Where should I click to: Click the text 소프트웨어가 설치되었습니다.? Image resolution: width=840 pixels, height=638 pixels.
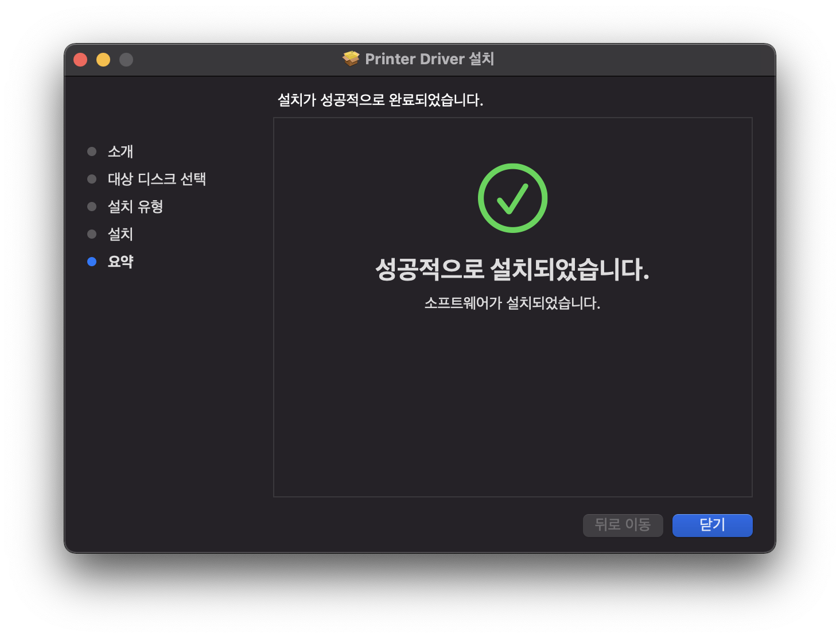click(x=512, y=303)
